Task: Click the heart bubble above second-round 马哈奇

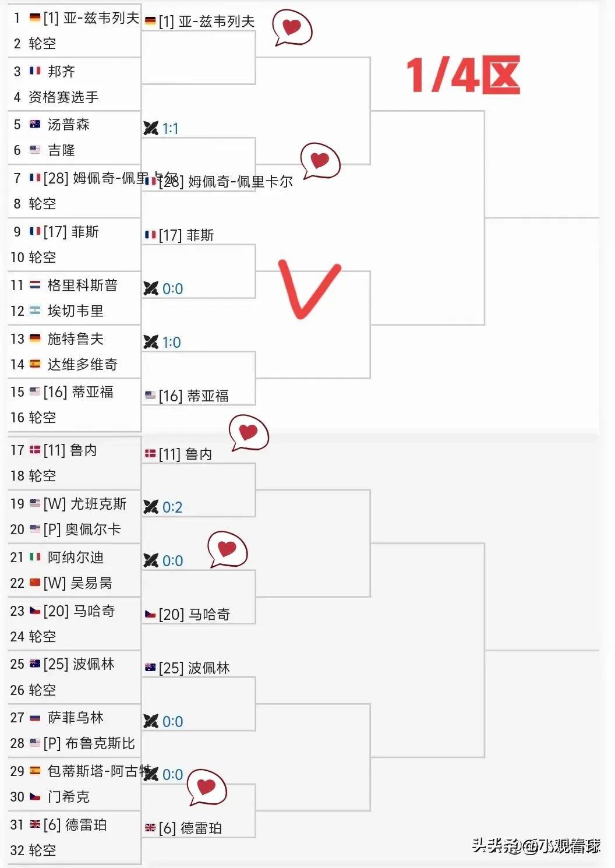Action: [227, 549]
